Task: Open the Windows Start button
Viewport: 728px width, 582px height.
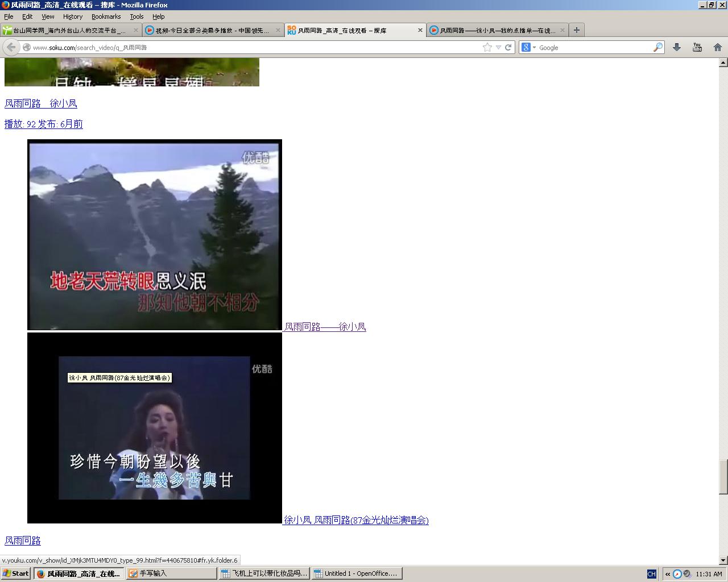Action: 15,573
